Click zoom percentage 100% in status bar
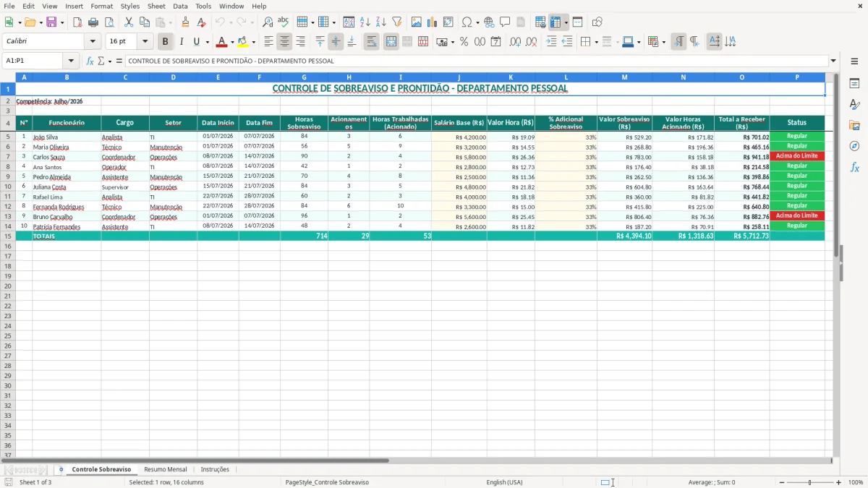Screen dimensions: 868x488 (855, 482)
